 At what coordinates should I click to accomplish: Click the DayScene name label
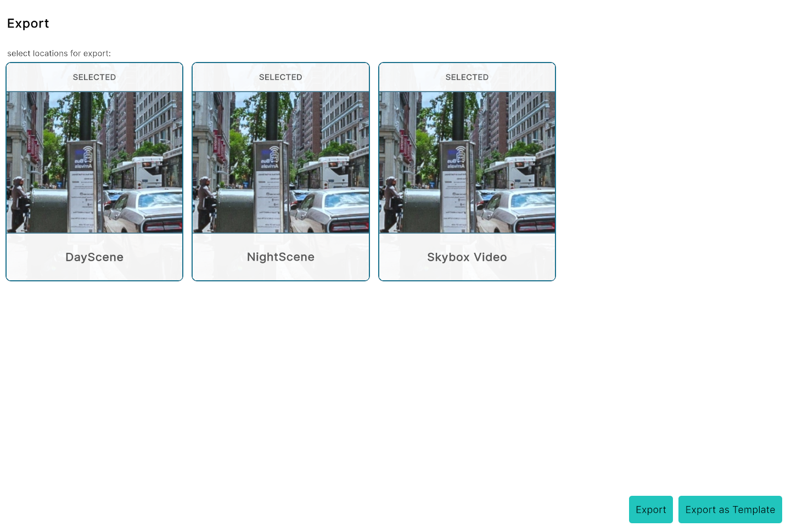(94, 257)
